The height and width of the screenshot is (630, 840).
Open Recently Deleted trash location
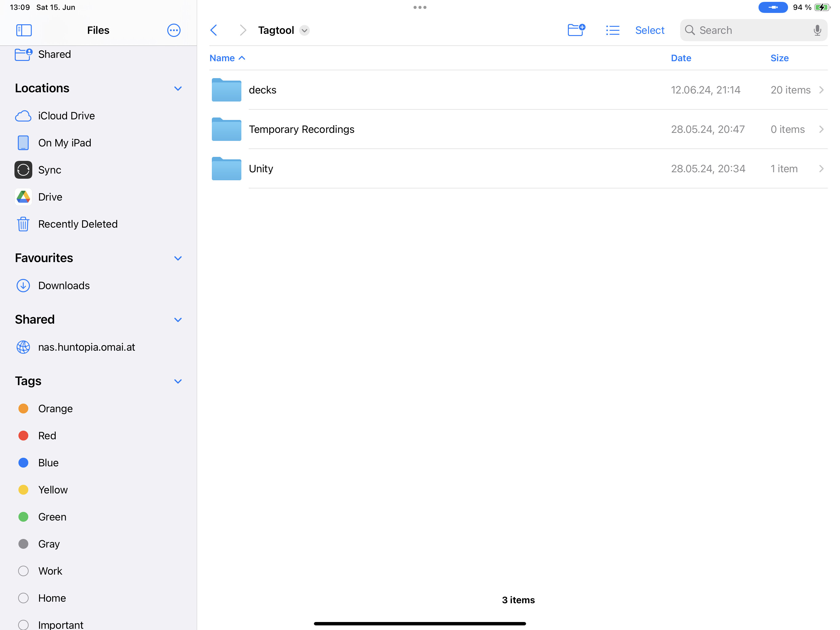point(77,224)
